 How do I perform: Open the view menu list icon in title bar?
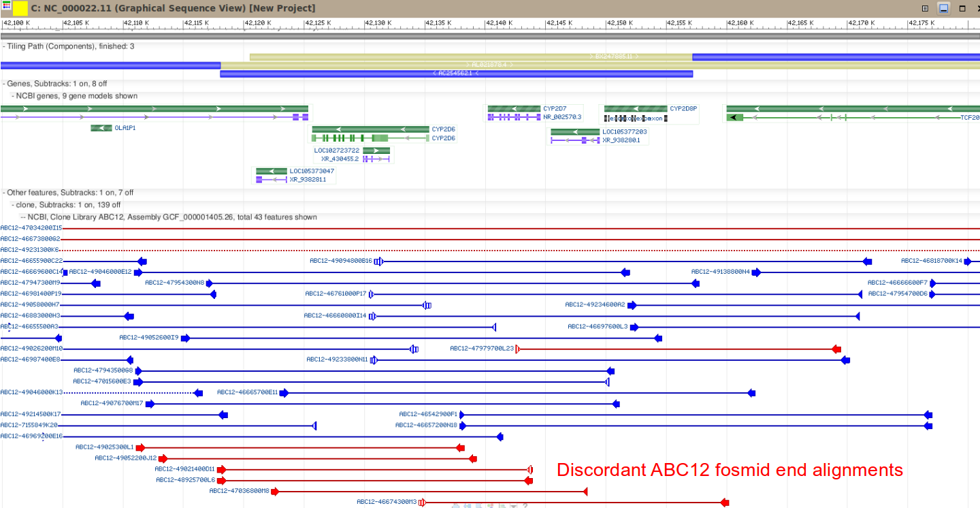[x=925, y=8]
